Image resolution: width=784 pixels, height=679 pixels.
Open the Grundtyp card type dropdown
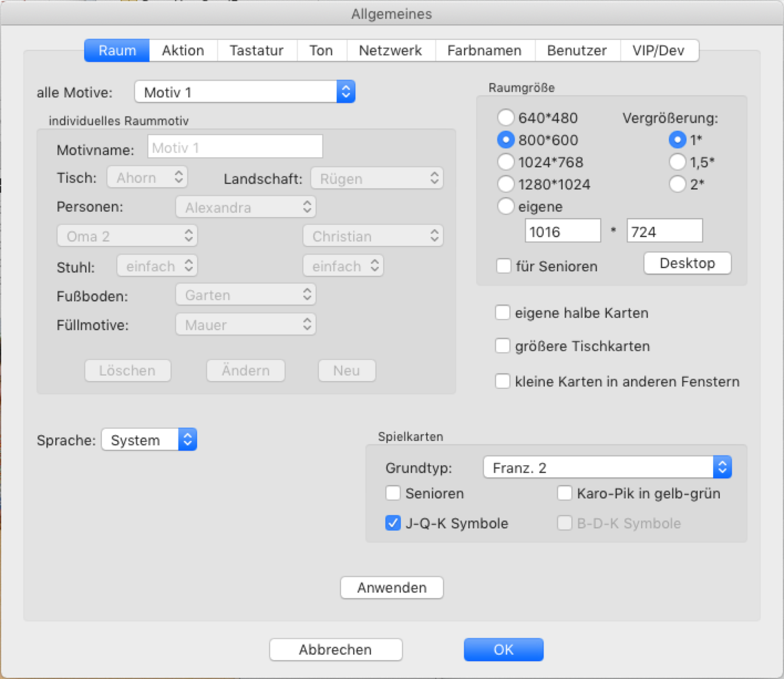pyautogui.click(x=607, y=468)
